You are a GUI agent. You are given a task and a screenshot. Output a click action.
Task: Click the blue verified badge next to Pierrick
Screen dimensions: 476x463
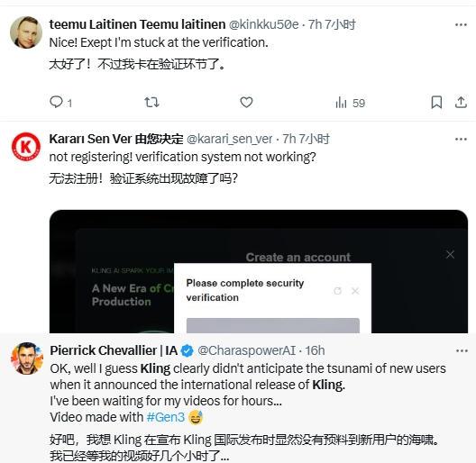pyautogui.click(x=187, y=351)
